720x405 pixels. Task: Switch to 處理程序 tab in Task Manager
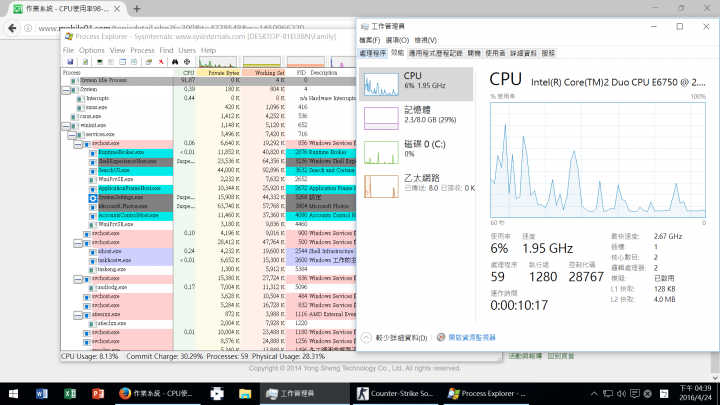coord(372,53)
